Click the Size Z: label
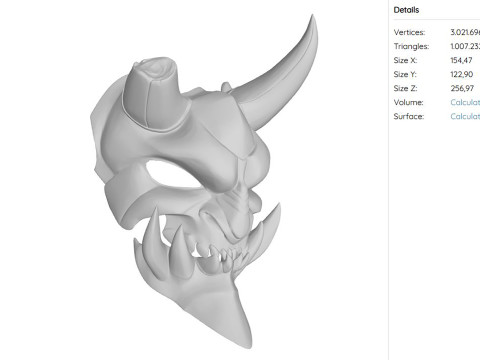Image resolution: width=480 pixels, height=360 pixels. pyautogui.click(x=405, y=88)
